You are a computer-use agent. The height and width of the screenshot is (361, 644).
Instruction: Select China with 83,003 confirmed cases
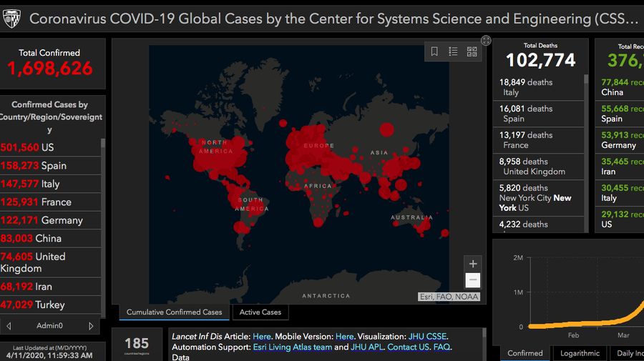tap(50, 238)
